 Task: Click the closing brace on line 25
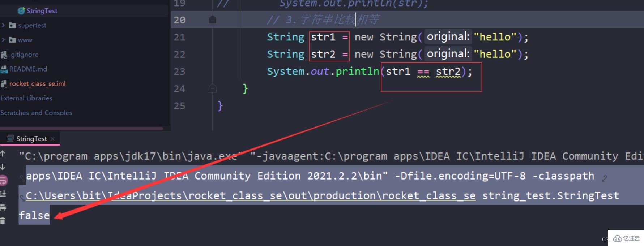pos(220,106)
